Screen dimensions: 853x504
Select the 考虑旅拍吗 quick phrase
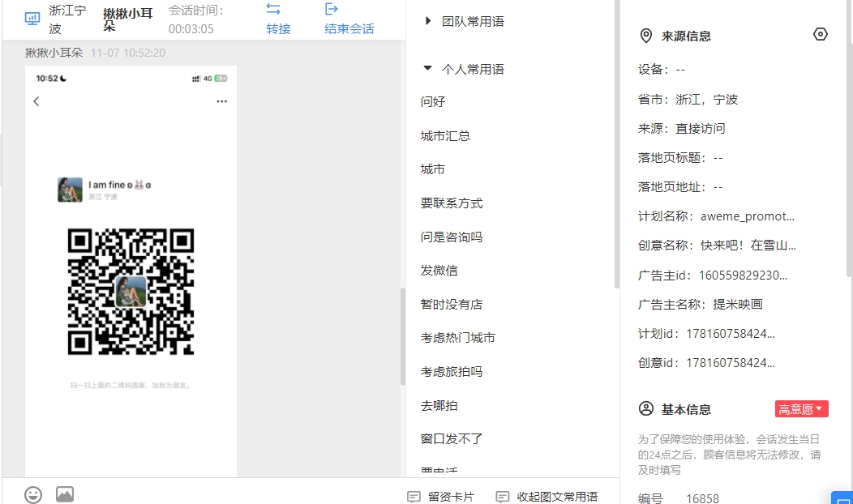pyautogui.click(x=452, y=372)
